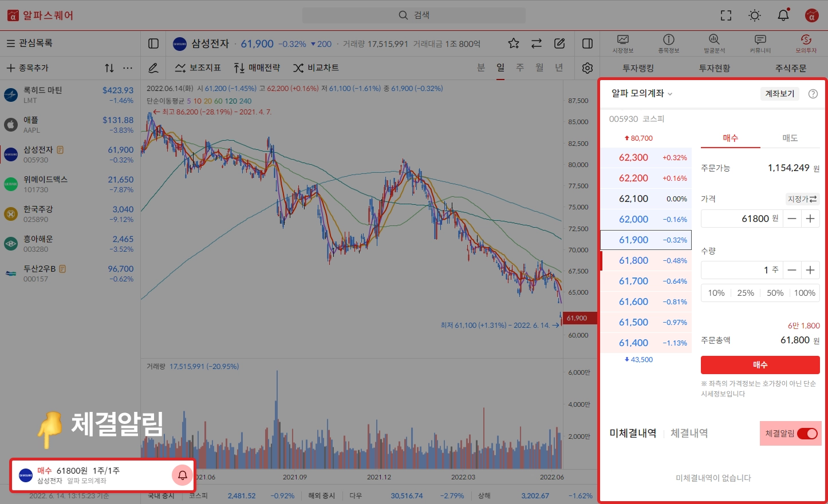Switch to 투자랭킹 tab
Image resolution: width=828 pixels, height=504 pixels.
coord(638,68)
